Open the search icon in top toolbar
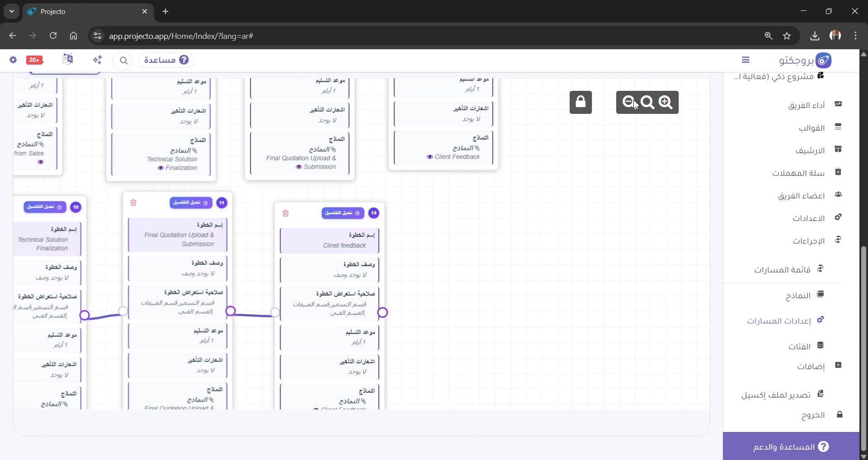Screen dimensions: 868x460 [123, 60]
